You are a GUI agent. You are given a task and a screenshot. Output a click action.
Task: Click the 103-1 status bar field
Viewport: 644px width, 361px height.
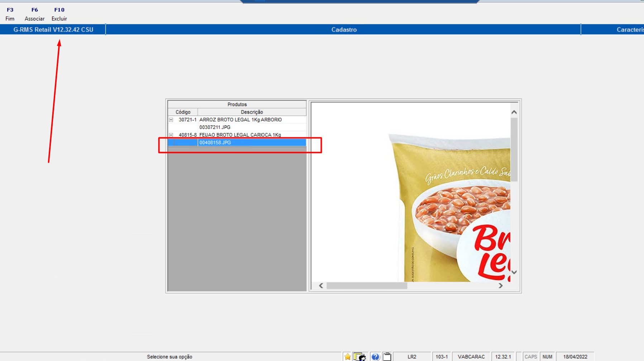pos(442,357)
